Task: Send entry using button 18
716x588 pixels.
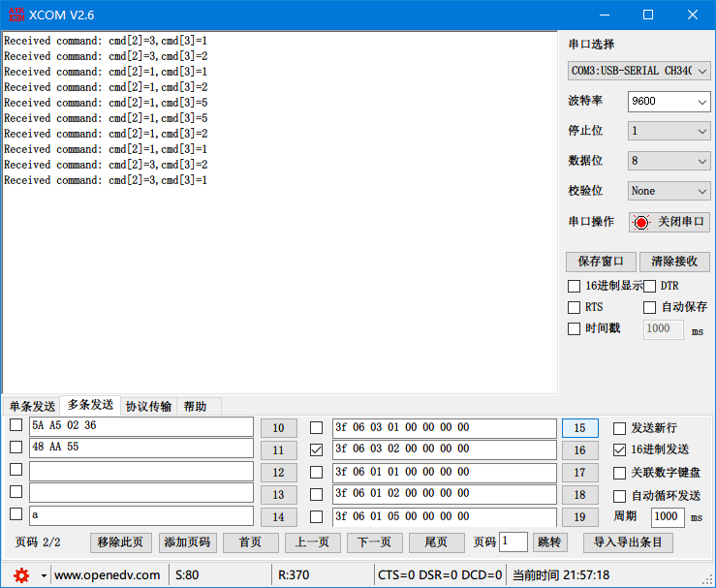Action: point(580,495)
